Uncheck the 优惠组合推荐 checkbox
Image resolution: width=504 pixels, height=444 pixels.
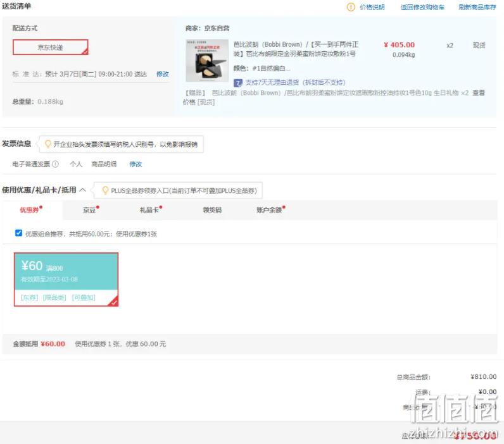click(18, 233)
